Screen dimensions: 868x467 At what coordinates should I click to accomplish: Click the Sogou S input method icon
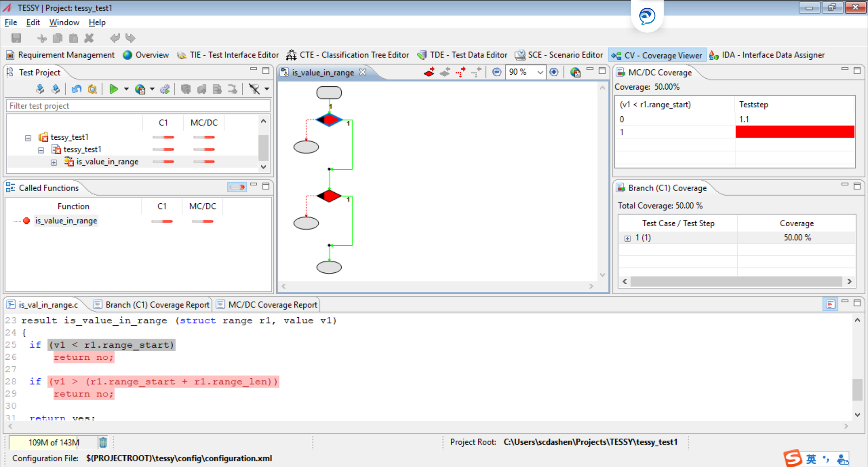point(793,458)
